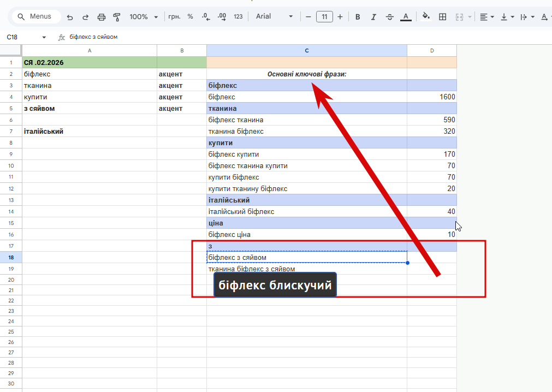This screenshot has height=392, width=552.
Task: Open the Arial font dropdown
Action: tap(274, 16)
